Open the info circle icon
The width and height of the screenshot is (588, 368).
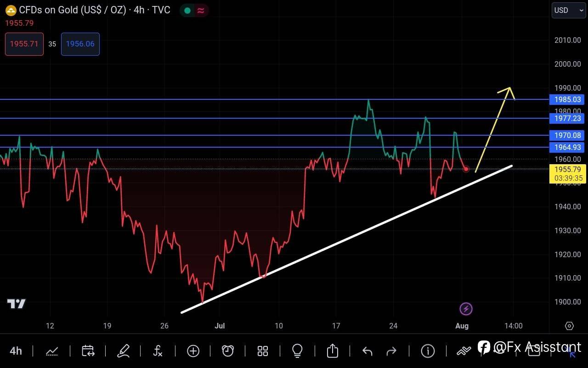click(x=428, y=351)
